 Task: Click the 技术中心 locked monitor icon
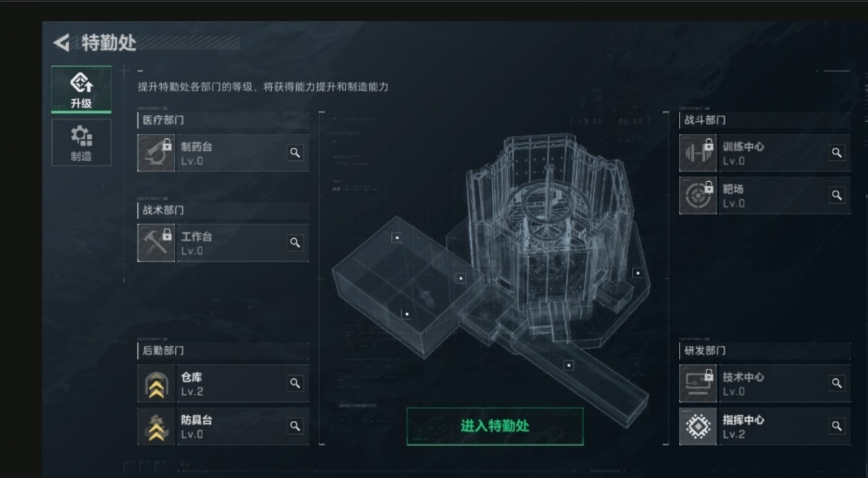click(698, 384)
